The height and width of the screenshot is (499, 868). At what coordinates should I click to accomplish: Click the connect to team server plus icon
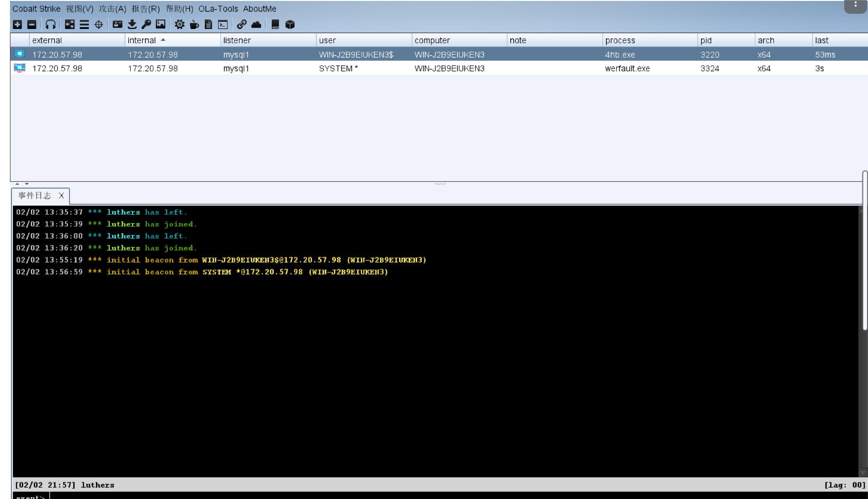(18, 24)
